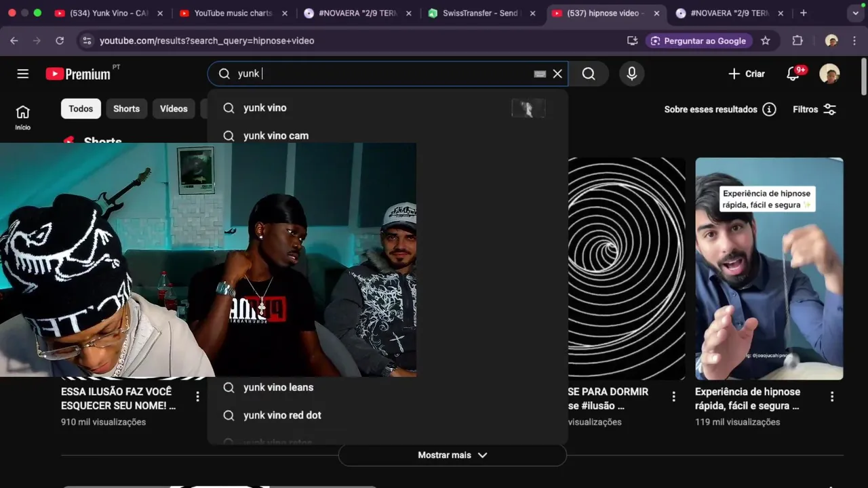Choose the 'yunk vino leans' suggestion
868x488 pixels.
click(x=387, y=387)
